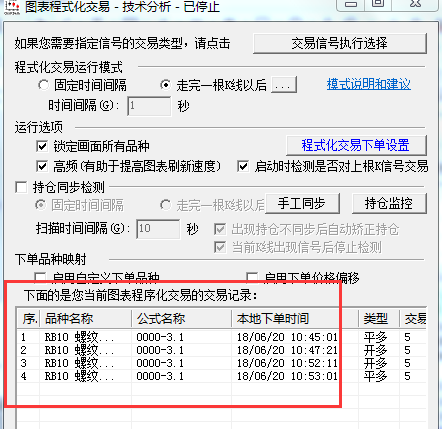Select trade record row 3 at 10:52:11
442x429 pixels.
(221, 363)
